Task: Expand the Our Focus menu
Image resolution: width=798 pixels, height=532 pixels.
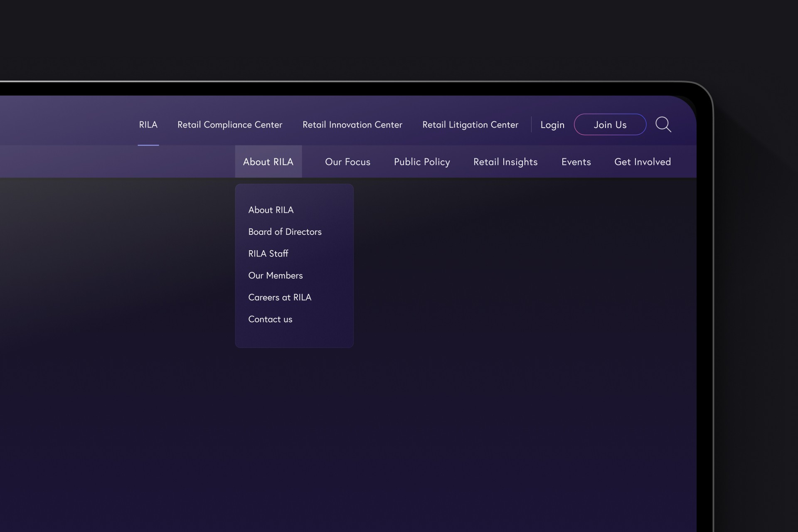Action: pos(347,162)
